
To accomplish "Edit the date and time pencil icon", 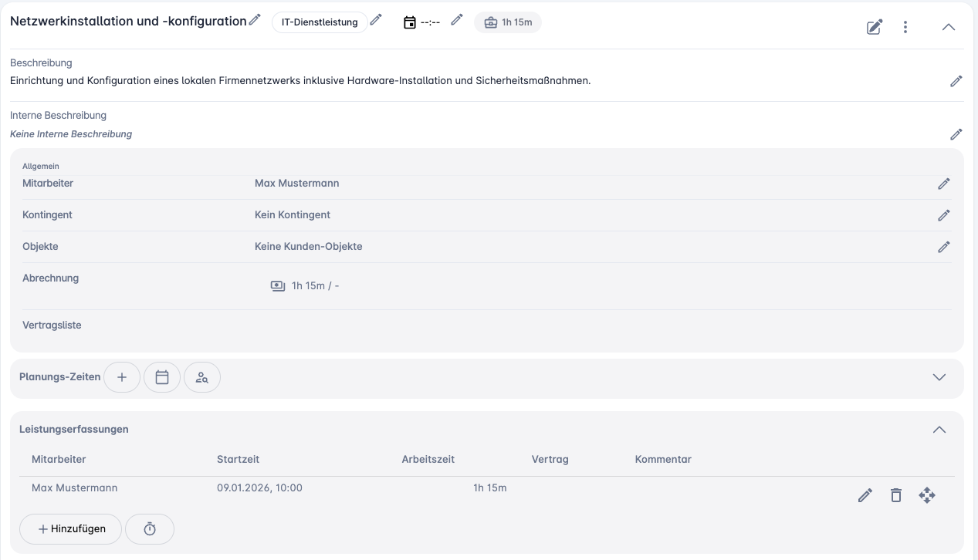I will [x=457, y=20].
